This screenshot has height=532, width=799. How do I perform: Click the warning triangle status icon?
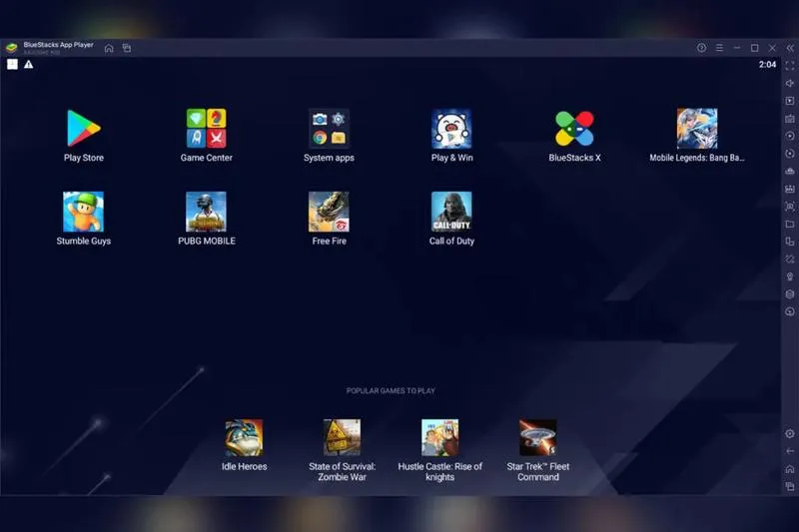[29, 64]
